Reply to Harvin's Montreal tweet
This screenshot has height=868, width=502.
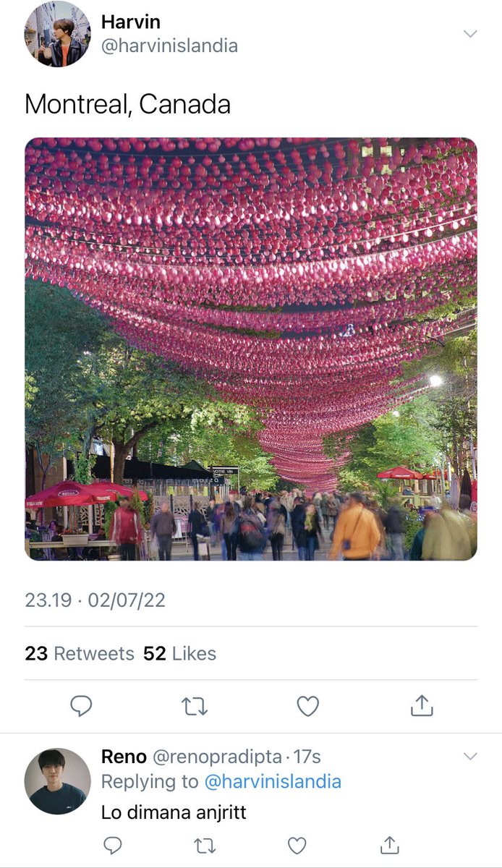point(81,706)
